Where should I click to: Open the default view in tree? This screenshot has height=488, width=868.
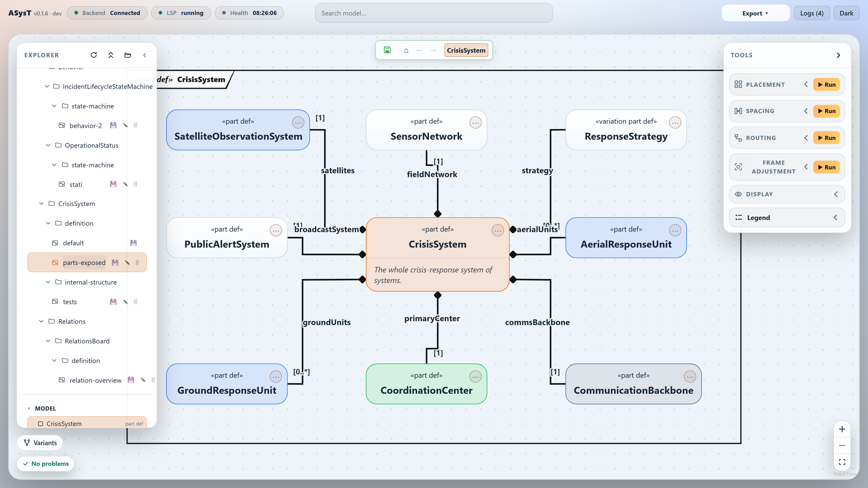(73, 243)
